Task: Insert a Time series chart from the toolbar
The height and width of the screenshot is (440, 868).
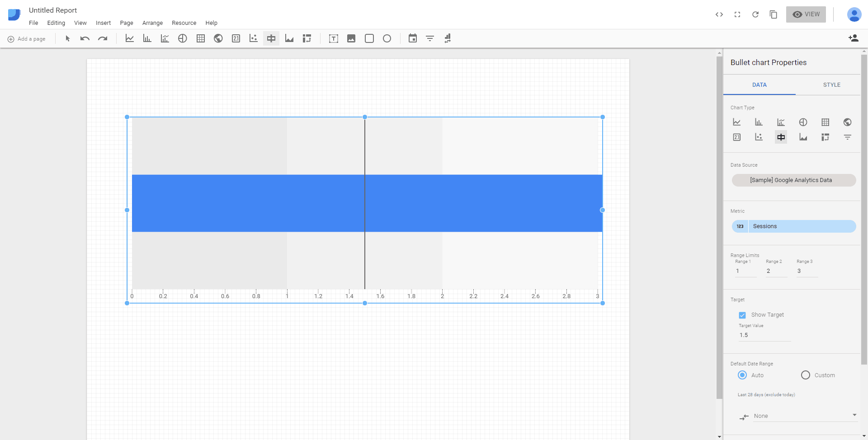Action: pos(130,38)
